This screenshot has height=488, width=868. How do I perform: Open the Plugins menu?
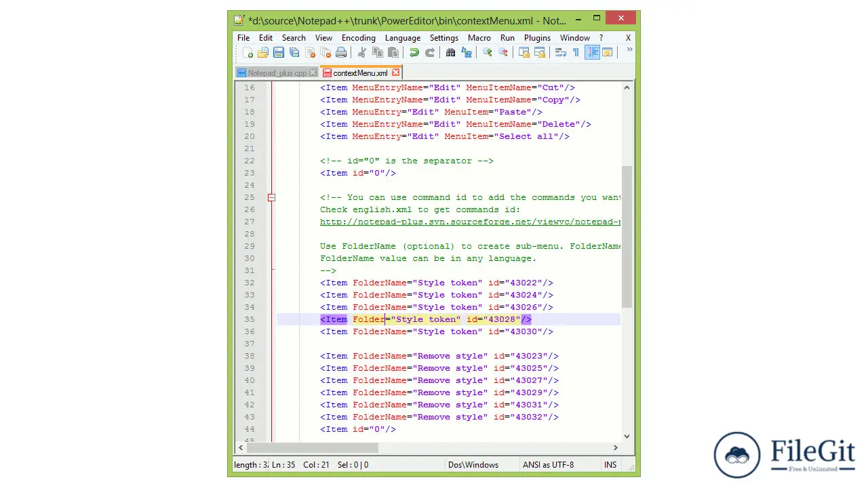[x=537, y=38]
